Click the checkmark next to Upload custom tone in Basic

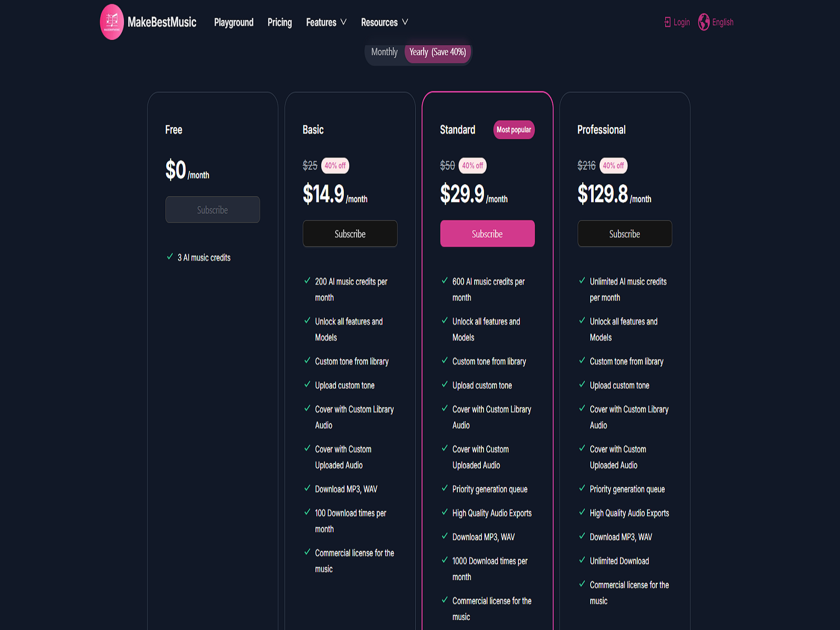pyautogui.click(x=307, y=385)
